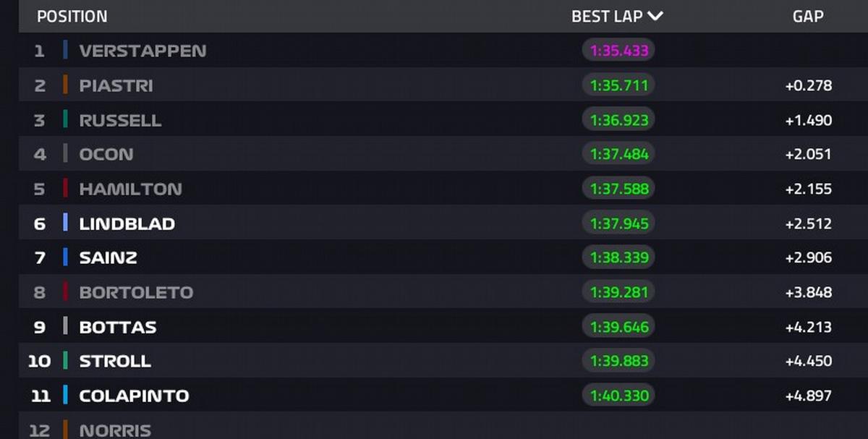Click the POSITION column header

(72, 17)
